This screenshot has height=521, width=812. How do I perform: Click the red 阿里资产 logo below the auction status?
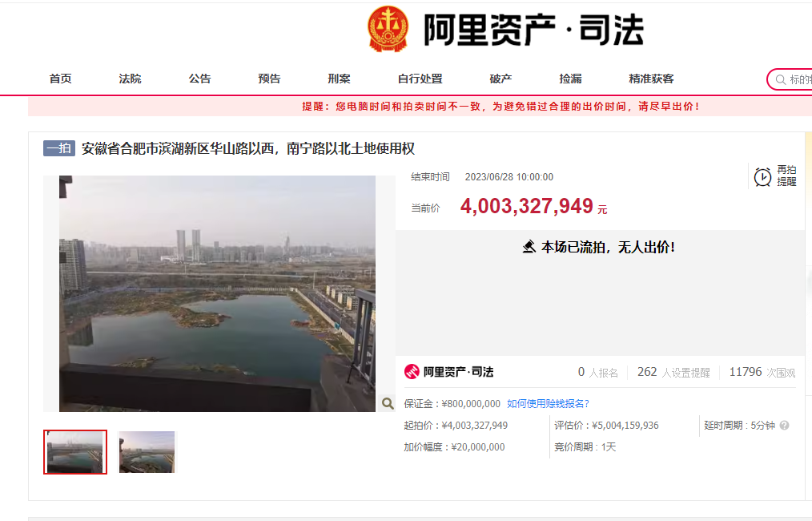pos(412,372)
